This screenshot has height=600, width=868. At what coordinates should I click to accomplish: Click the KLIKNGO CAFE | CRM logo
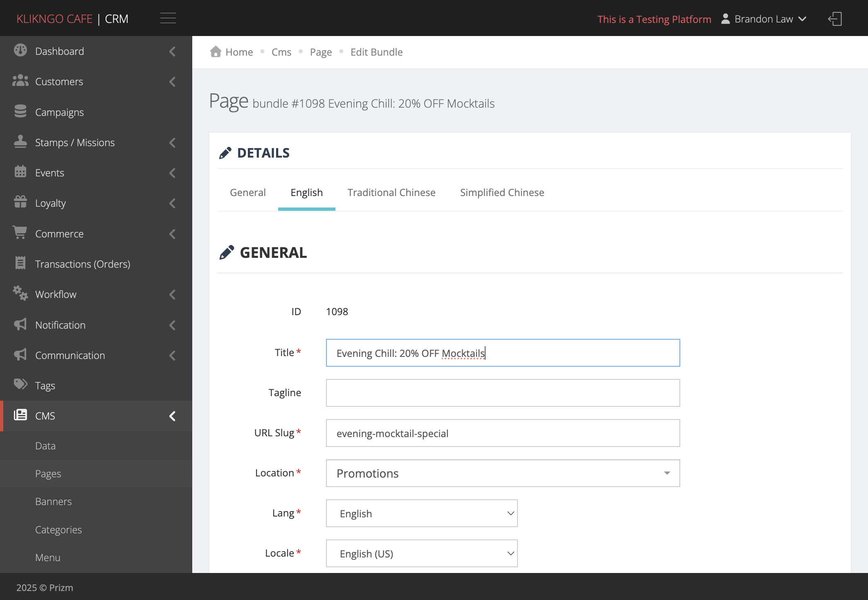(72, 19)
